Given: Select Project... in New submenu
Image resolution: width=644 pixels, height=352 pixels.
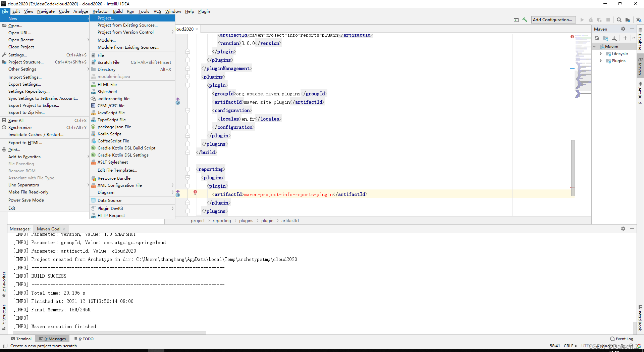Looking at the screenshot, I should [132, 18].
